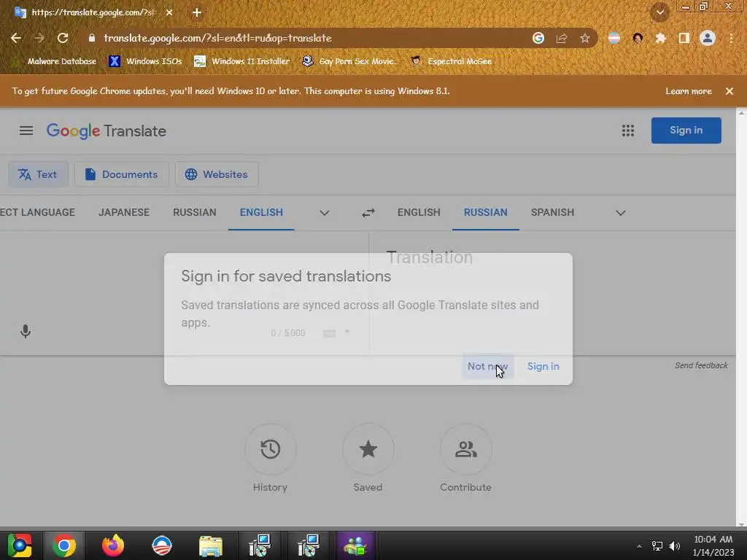Reload the Google Translate page
Image resolution: width=747 pixels, height=560 pixels.
click(x=63, y=38)
